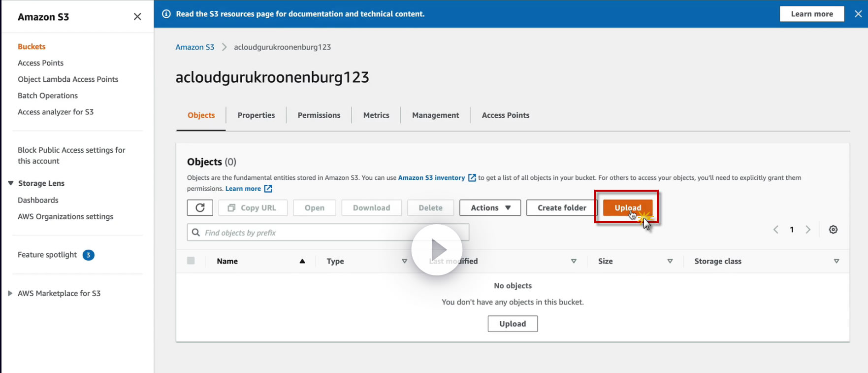Image resolution: width=868 pixels, height=373 pixels.
Task: Click the Find objects by prefix field
Action: click(328, 233)
